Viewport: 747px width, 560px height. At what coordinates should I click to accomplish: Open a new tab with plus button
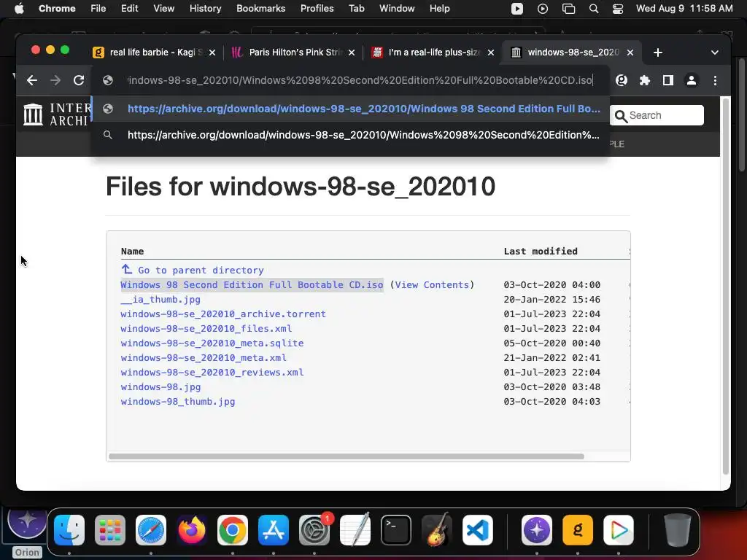coord(658,52)
